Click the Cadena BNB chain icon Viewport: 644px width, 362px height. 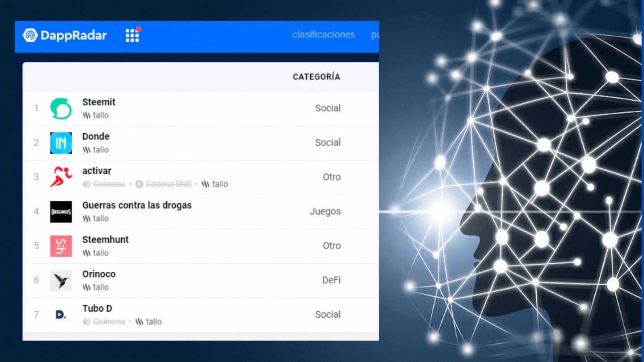[140, 184]
